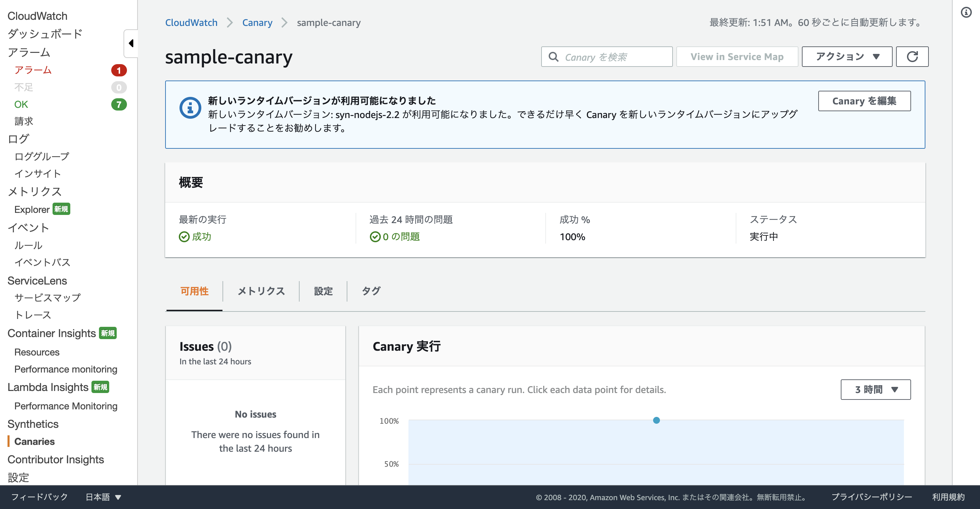Open 設定 at the sidebar bottom

18,477
